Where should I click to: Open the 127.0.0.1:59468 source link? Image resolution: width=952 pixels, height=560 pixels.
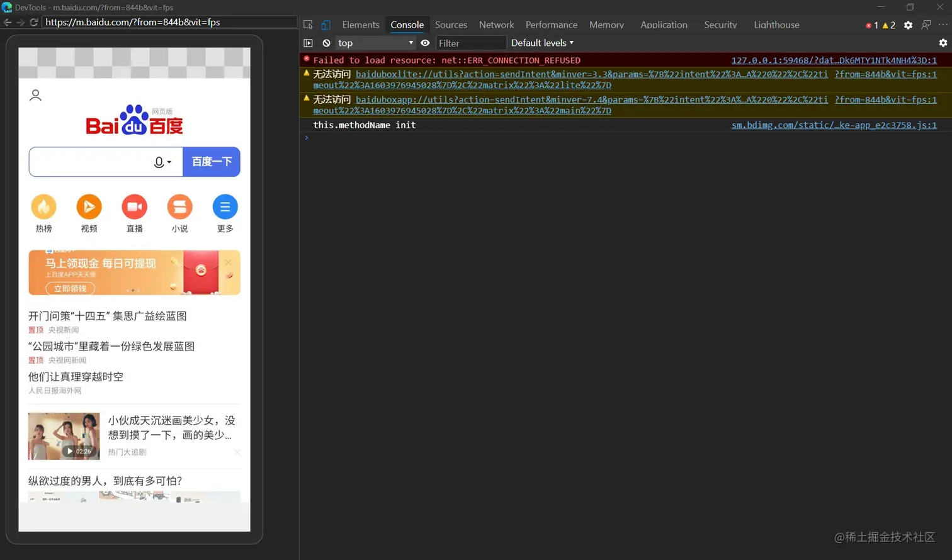click(834, 60)
